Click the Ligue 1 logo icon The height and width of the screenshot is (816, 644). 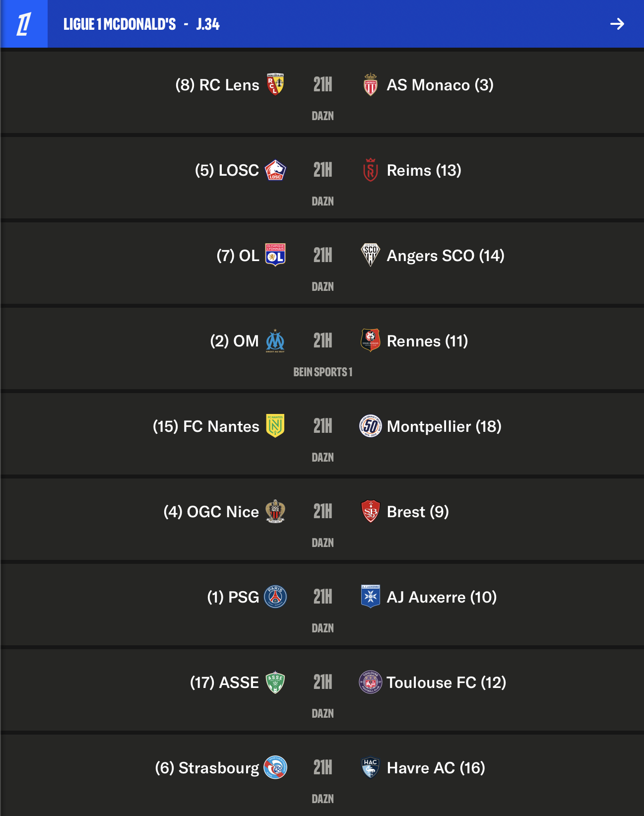(x=24, y=24)
